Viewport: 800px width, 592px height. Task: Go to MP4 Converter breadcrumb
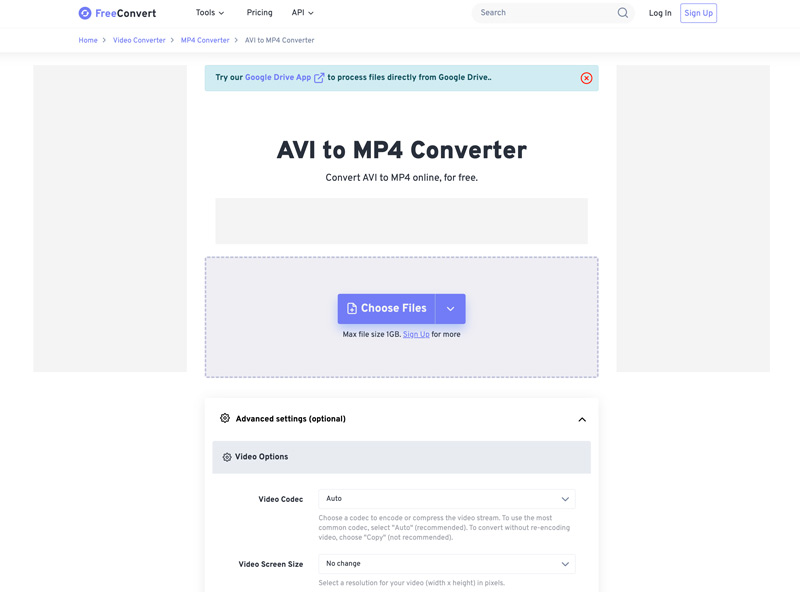tap(205, 40)
